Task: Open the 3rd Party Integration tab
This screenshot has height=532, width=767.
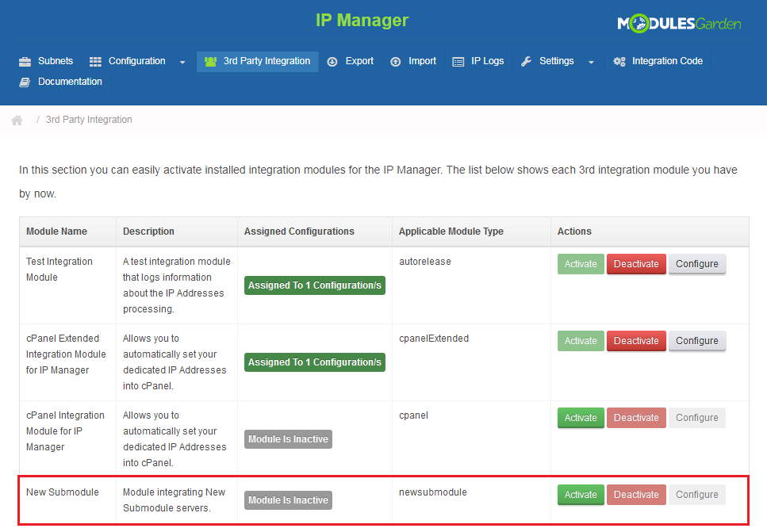Action: (x=258, y=62)
